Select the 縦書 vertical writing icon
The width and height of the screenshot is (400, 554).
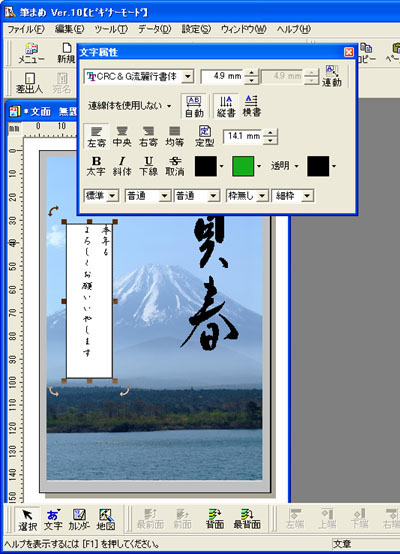(x=226, y=106)
